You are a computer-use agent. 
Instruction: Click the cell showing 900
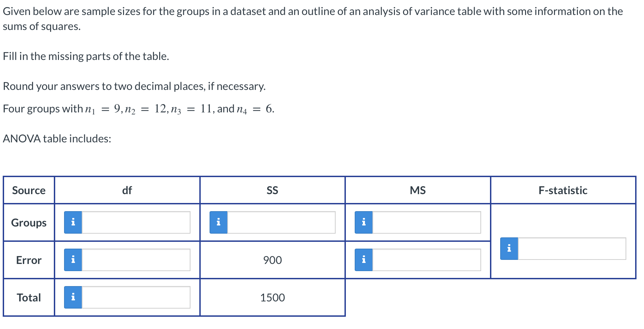coord(273,260)
